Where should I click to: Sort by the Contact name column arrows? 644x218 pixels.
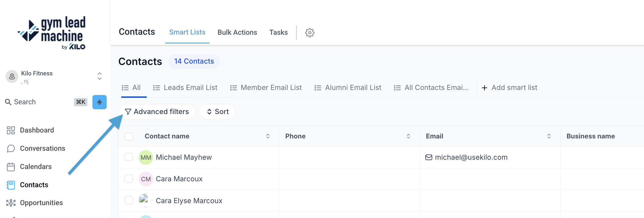point(268,136)
